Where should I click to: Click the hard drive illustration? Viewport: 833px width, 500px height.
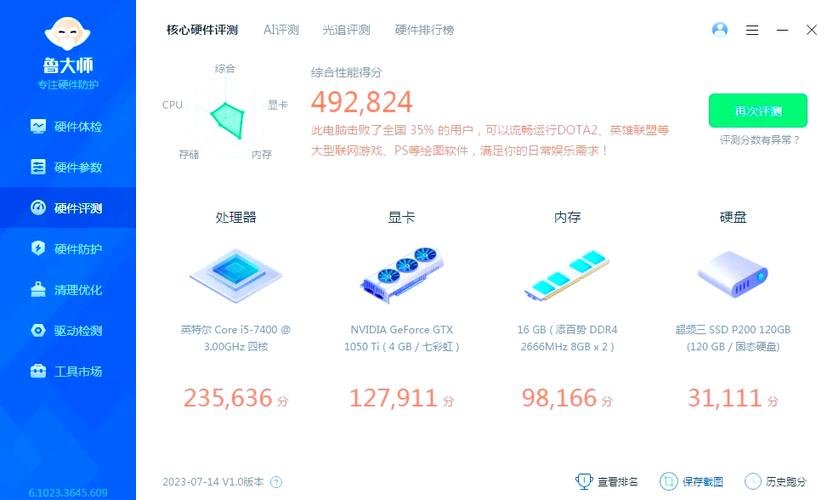[x=733, y=275]
